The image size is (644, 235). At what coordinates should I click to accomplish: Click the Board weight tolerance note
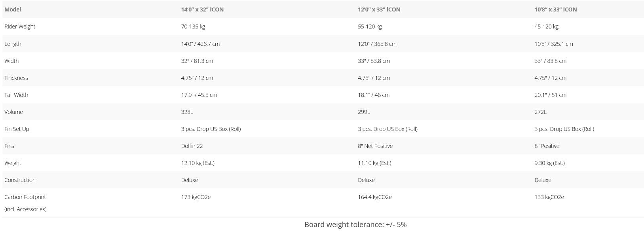pyautogui.click(x=355, y=225)
